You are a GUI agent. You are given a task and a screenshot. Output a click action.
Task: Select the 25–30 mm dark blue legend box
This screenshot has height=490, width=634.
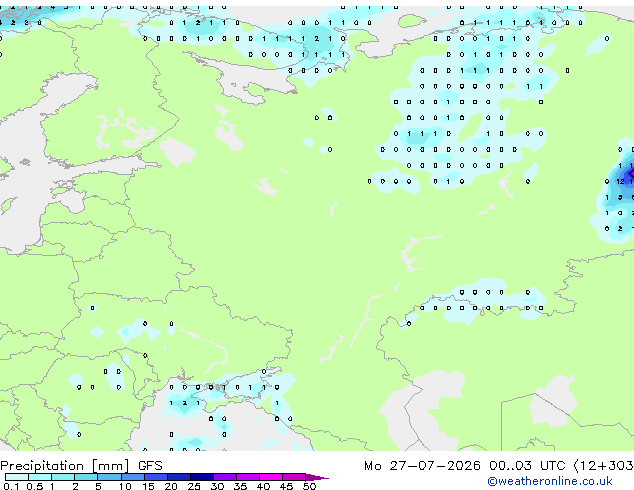[x=201, y=477]
